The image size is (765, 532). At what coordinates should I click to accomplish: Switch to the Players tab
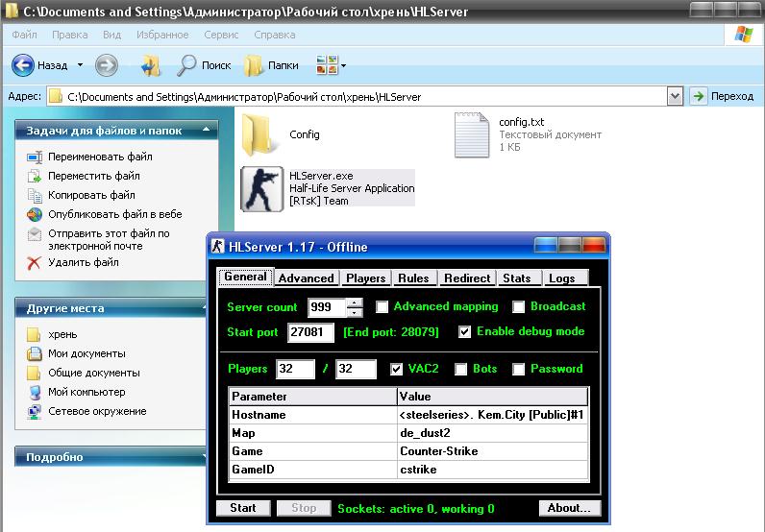[x=366, y=278]
